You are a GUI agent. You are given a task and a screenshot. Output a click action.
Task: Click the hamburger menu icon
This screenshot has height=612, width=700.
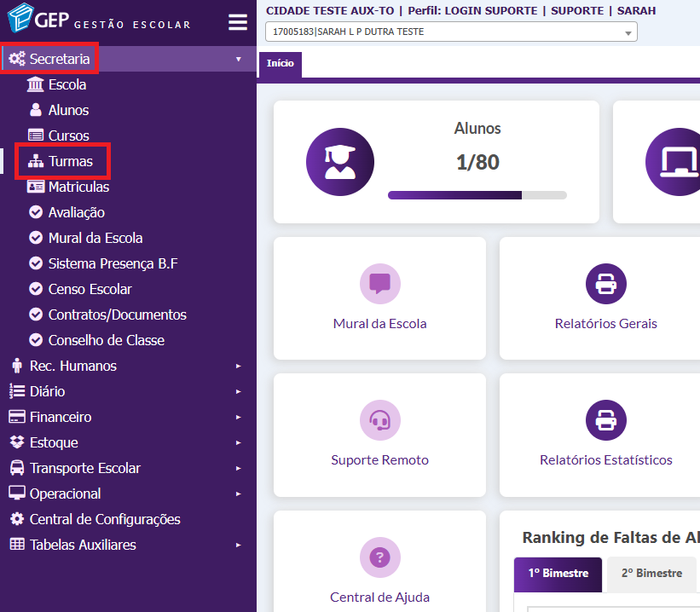[x=237, y=22]
